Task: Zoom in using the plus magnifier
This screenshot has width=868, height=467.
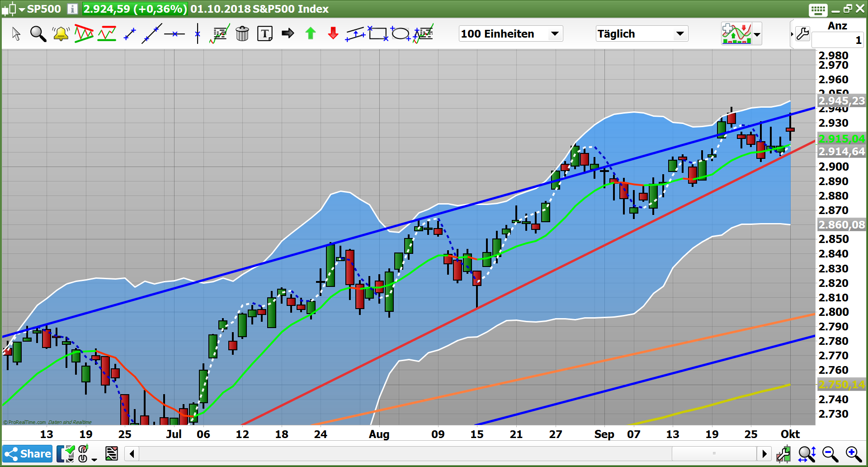Action: tap(854, 453)
